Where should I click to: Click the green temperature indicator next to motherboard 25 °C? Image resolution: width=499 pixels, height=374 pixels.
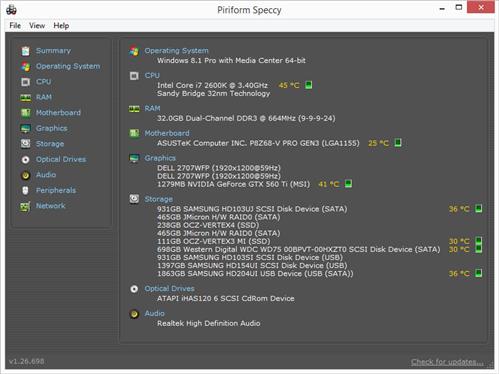click(x=398, y=143)
